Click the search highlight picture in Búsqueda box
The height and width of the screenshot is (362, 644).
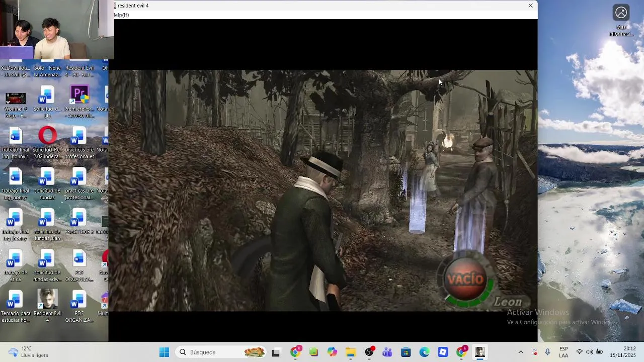[254, 352]
